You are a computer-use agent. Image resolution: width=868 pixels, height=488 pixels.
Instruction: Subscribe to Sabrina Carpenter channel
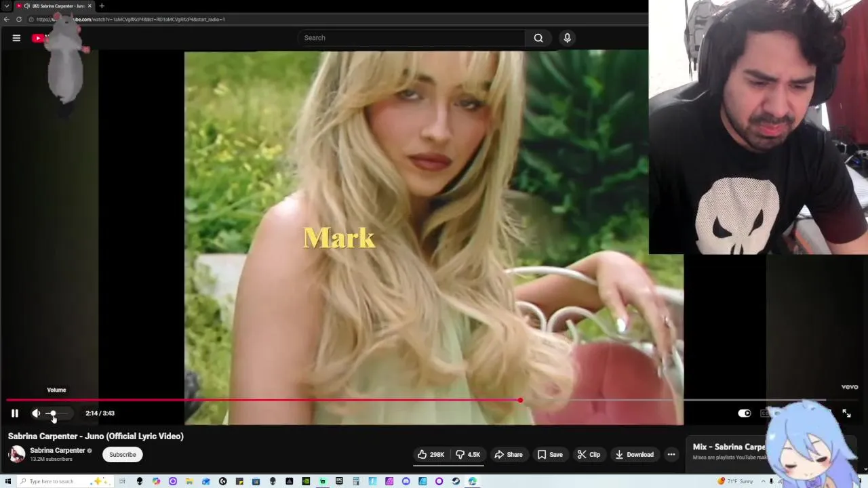click(123, 454)
